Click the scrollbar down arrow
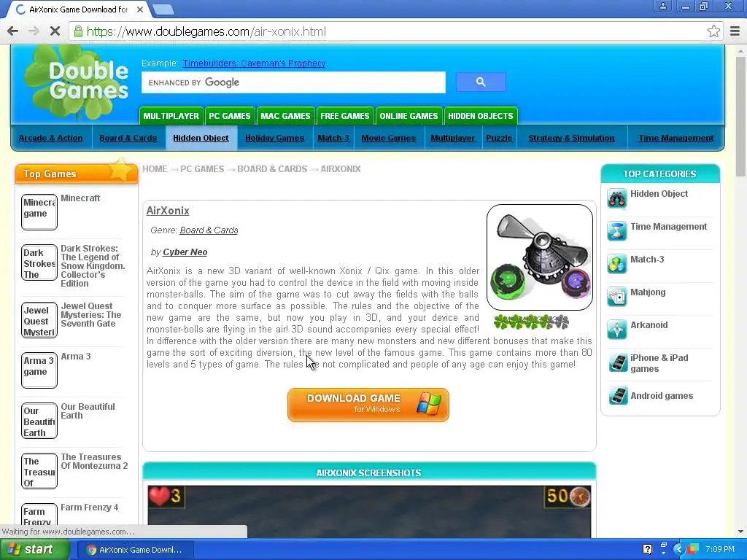The image size is (747, 560). (740, 532)
